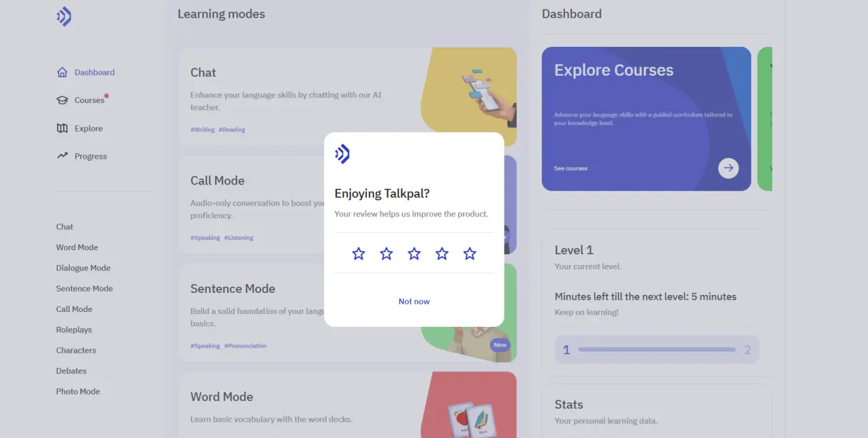Open Dashboard in the sidebar

(x=94, y=73)
